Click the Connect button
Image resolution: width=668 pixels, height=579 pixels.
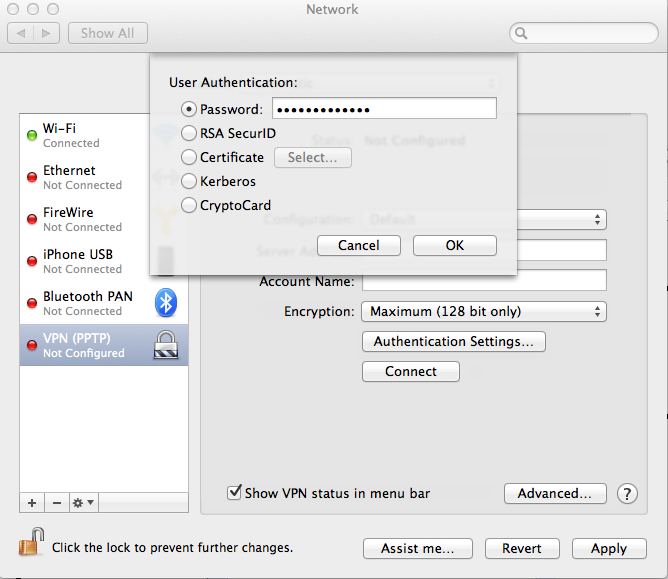[411, 372]
